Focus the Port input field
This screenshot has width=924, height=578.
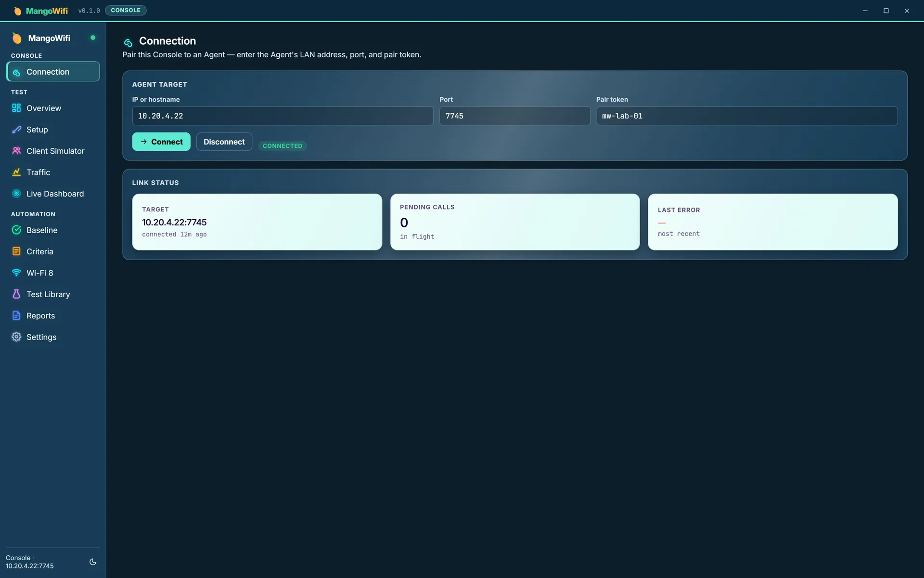pyautogui.click(x=514, y=116)
